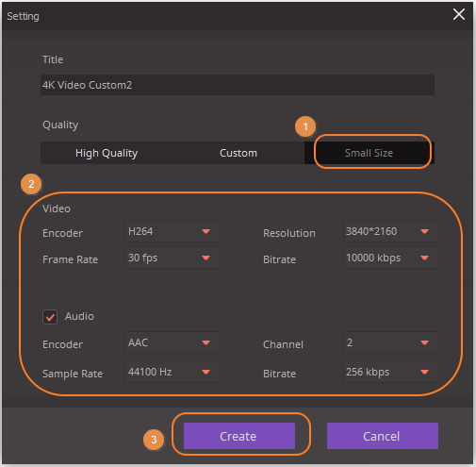Expand the 3840*2160 resolution combo box
Screen dimensions: 476x467
tap(391, 231)
